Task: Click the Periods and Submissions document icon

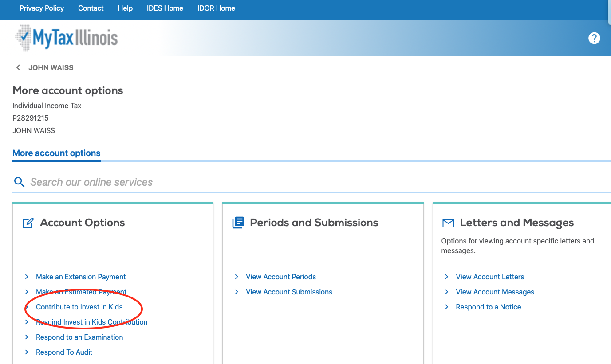Action: [x=238, y=223]
